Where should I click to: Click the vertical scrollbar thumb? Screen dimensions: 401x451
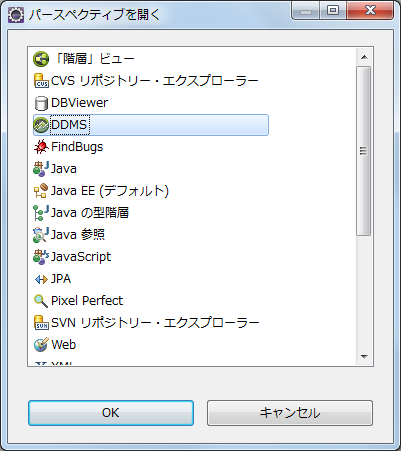tap(364, 151)
